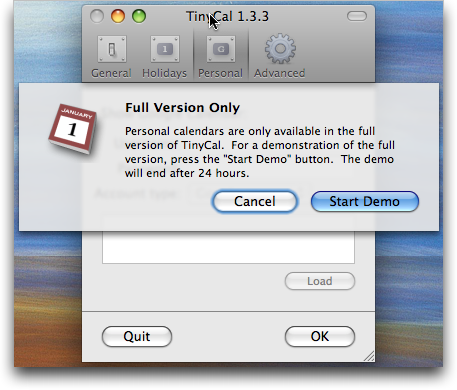This screenshot has width=457, height=390.
Task: Start the 24-hour demo with Start Demo
Action: click(365, 201)
